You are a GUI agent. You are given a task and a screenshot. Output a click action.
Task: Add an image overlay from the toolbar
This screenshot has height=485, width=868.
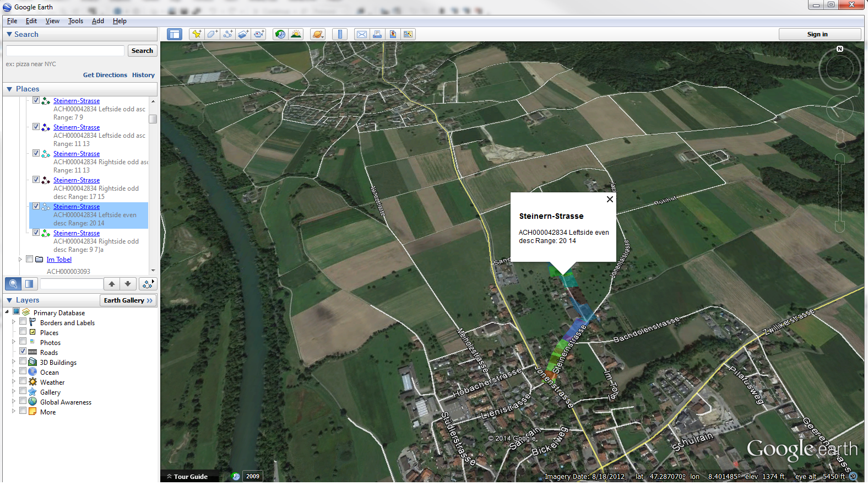243,34
